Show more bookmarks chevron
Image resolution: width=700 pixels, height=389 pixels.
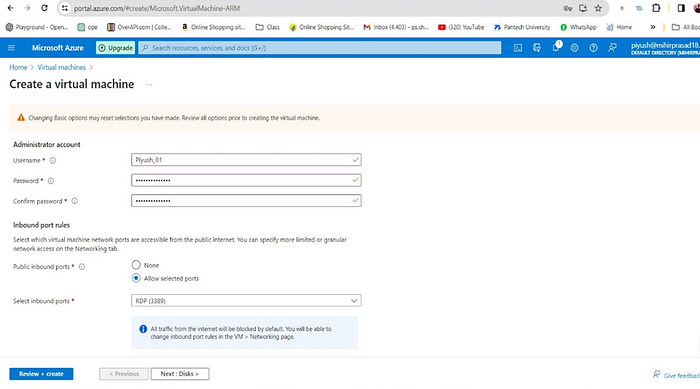(x=653, y=27)
